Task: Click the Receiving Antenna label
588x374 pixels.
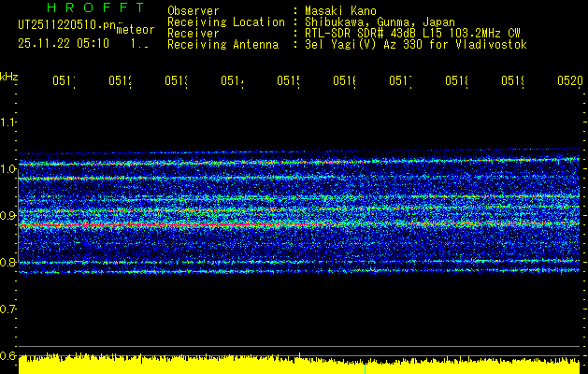Action: click(222, 45)
